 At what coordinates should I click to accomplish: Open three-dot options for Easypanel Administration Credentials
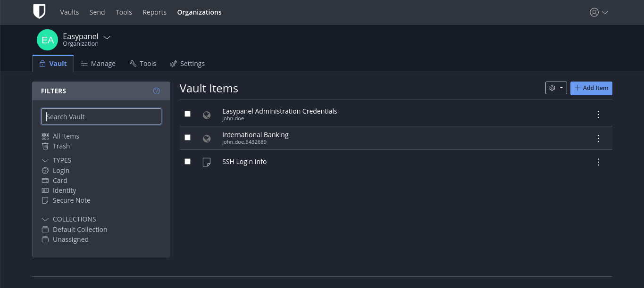click(598, 115)
